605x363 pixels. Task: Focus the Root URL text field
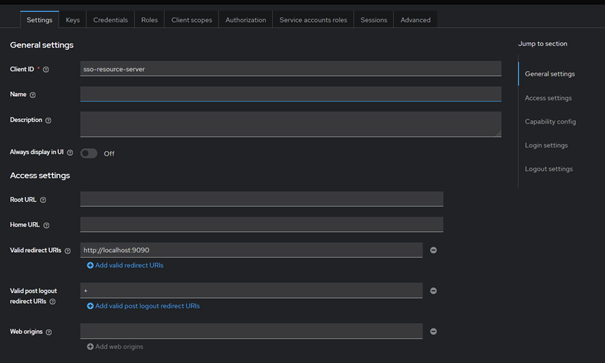tap(262, 199)
